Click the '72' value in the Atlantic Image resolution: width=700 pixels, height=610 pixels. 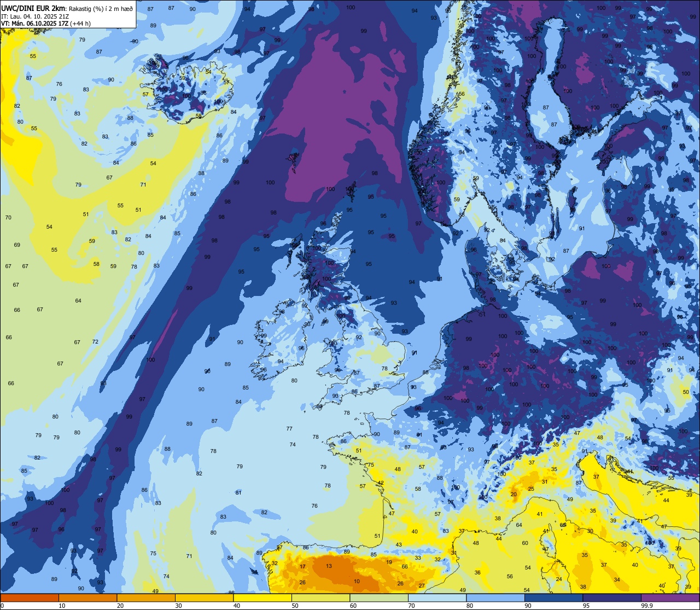pyautogui.click(x=95, y=342)
